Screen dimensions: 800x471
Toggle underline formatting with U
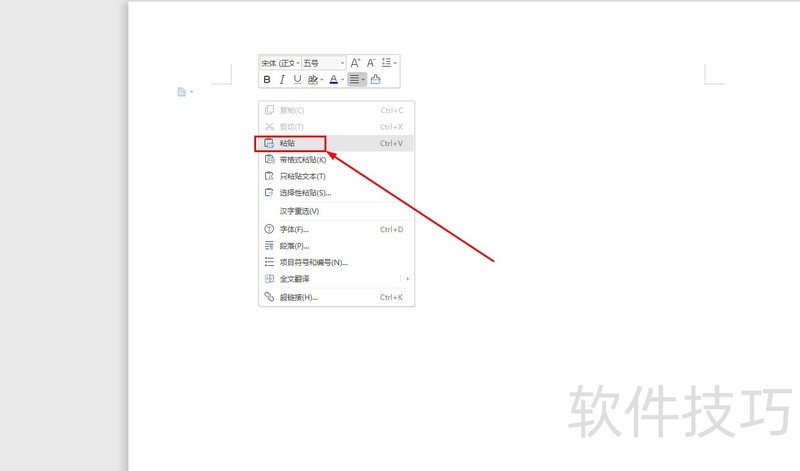pyautogui.click(x=297, y=80)
